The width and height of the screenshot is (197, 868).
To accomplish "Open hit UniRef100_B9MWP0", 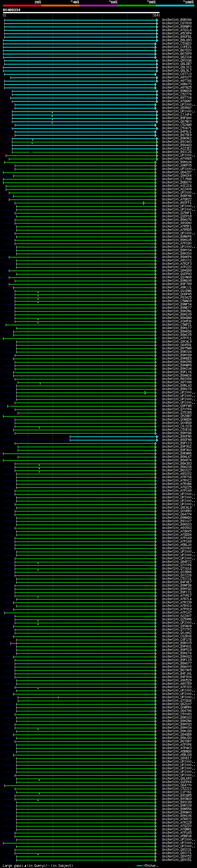I will tap(176, 26).
